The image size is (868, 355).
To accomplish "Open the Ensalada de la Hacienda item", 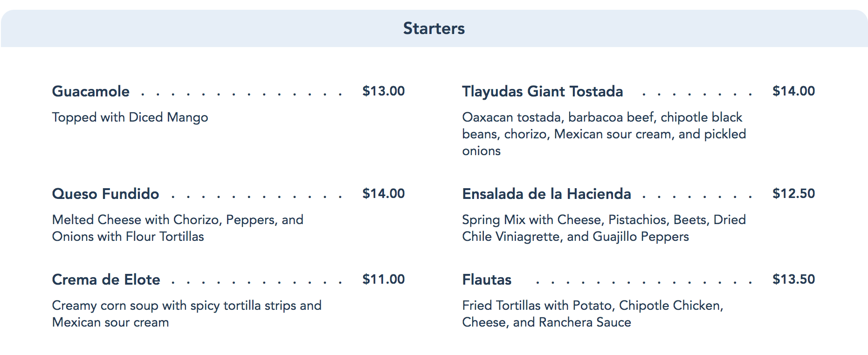I will coord(546,194).
